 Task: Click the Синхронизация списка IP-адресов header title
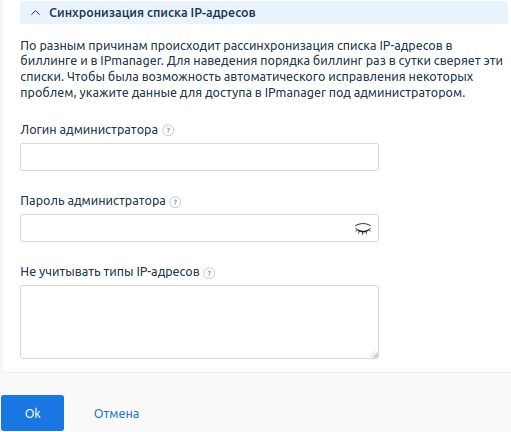(x=152, y=13)
